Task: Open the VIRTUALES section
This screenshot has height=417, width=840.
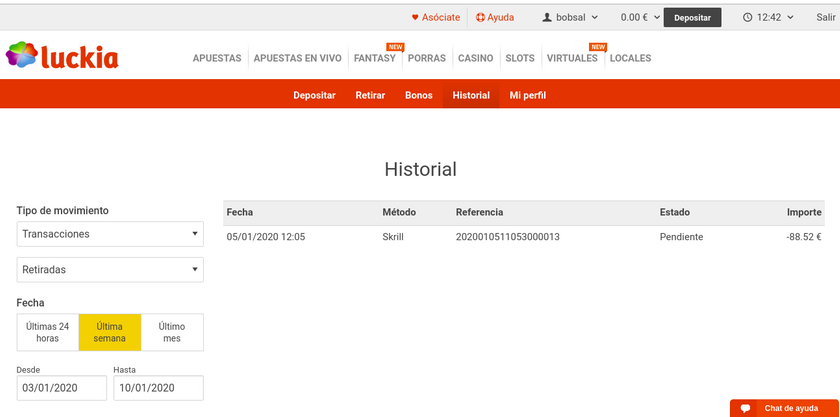Action: 572,58
